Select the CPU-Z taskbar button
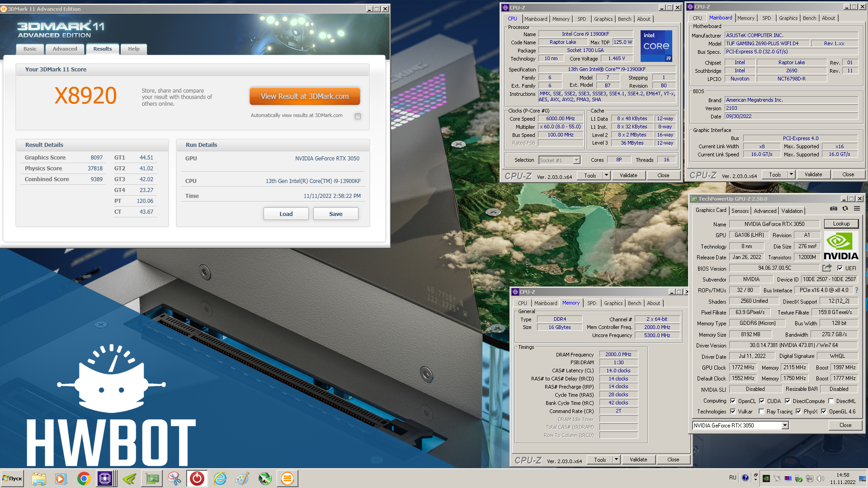Screen dimensions: 868x488 click(105, 479)
